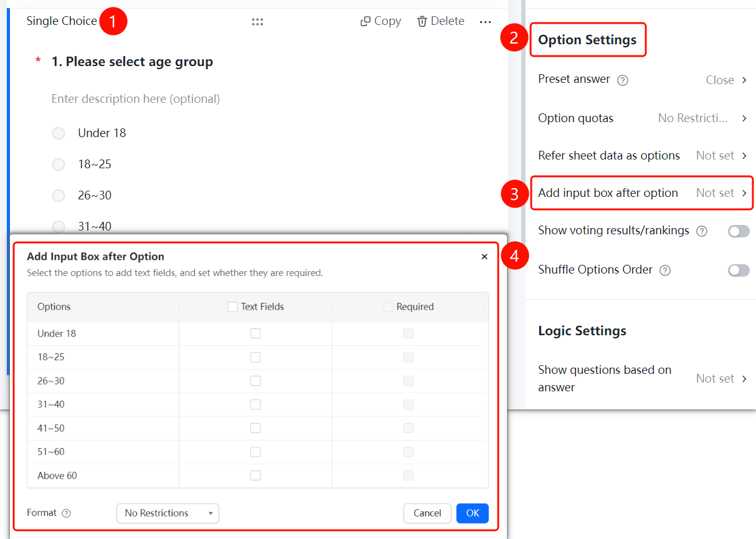Click the Single Choice question type label
This screenshot has height=539, width=756.
pyautogui.click(x=62, y=21)
